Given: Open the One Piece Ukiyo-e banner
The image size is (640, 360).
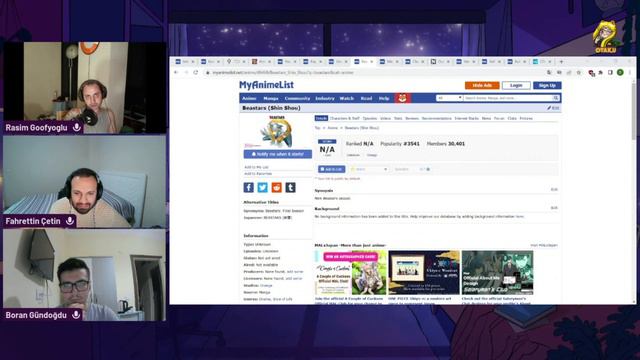Looking at the screenshot, I should click(x=424, y=273).
